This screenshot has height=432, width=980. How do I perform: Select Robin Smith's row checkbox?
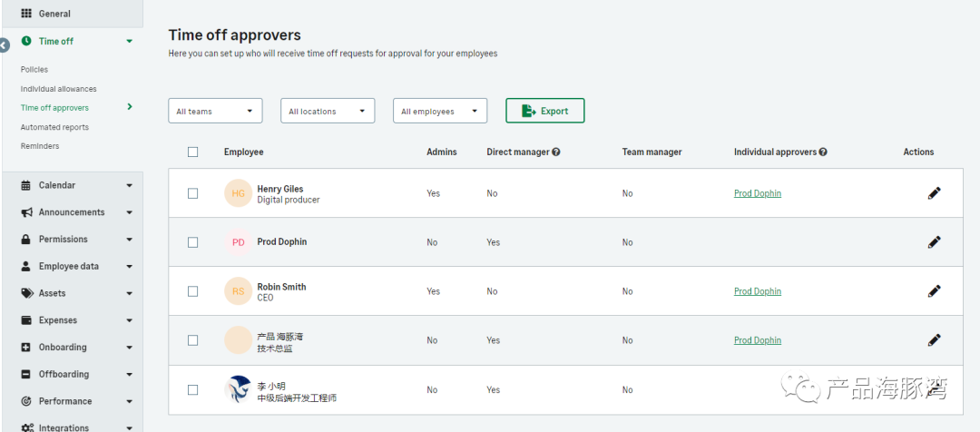click(x=192, y=291)
